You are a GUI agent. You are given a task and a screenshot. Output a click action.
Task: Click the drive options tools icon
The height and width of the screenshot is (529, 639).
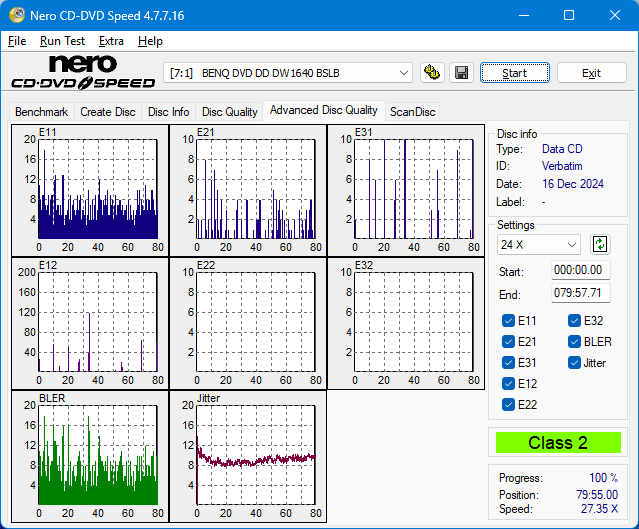coord(432,73)
